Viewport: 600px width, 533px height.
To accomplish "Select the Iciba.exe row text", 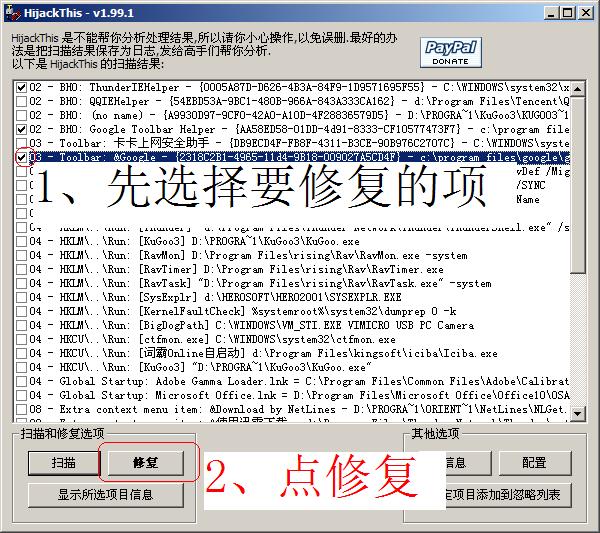I will 263,353.
